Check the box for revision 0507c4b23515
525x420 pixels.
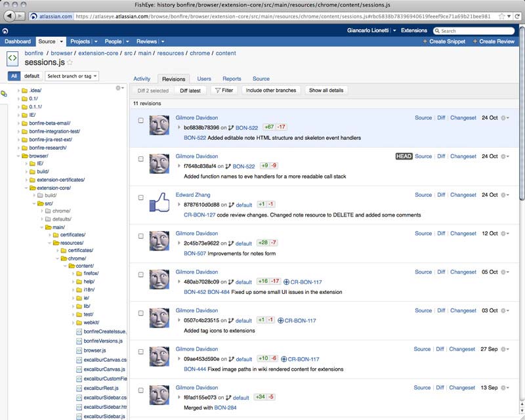[x=141, y=313]
